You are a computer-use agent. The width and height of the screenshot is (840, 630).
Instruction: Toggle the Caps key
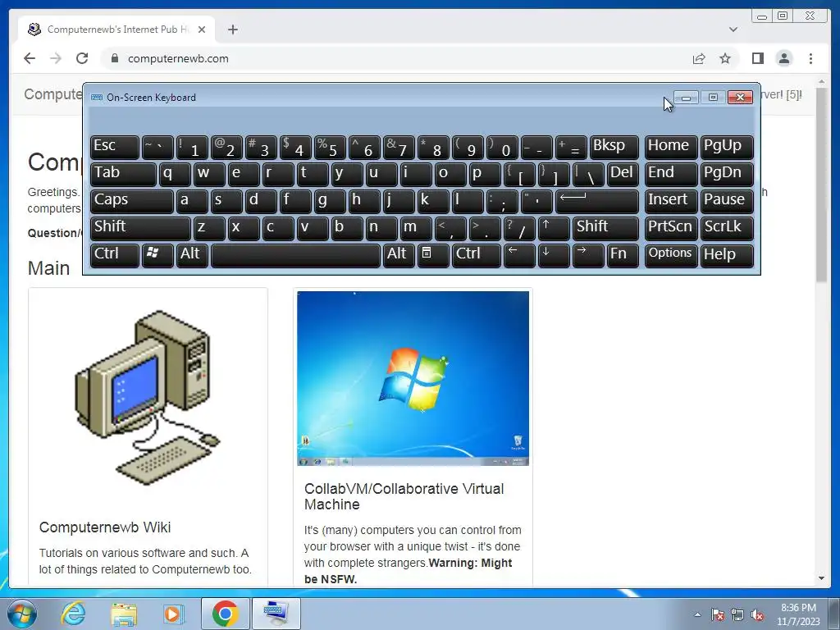coord(132,201)
